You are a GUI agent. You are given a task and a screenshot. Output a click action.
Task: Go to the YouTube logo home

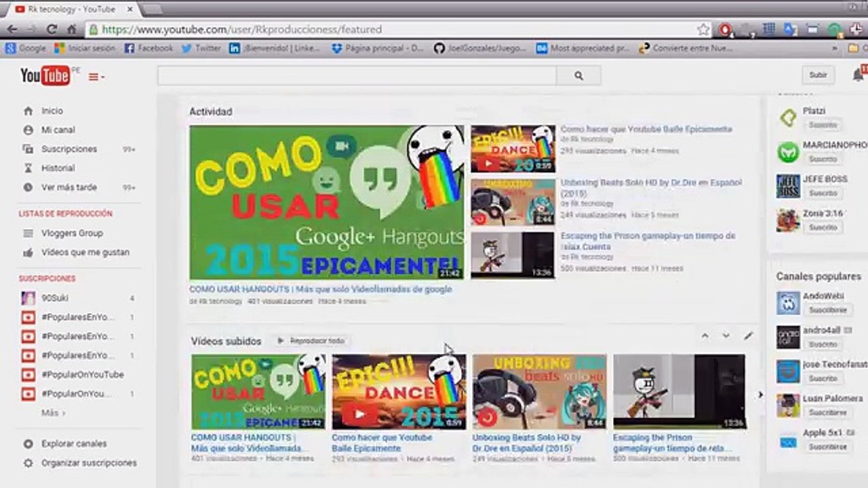pos(45,76)
